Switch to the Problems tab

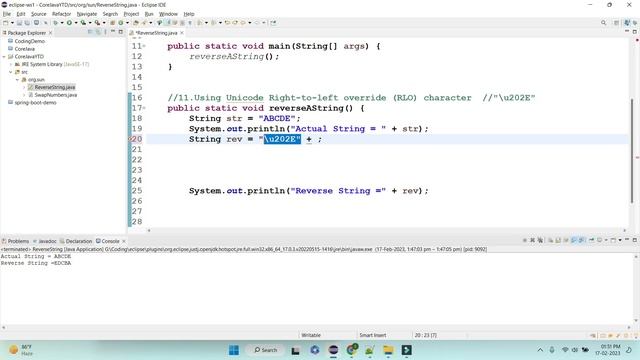(x=16, y=241)
